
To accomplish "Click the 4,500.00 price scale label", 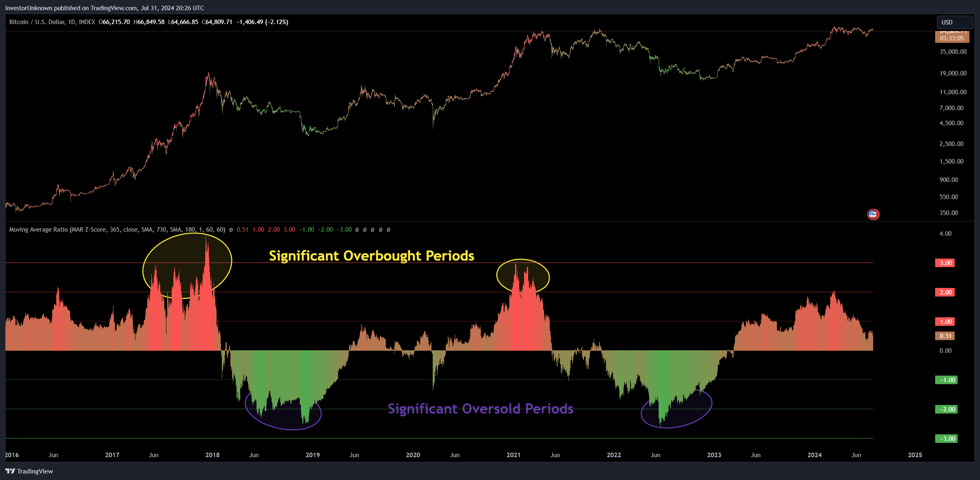I will click(x=951, y=123).
